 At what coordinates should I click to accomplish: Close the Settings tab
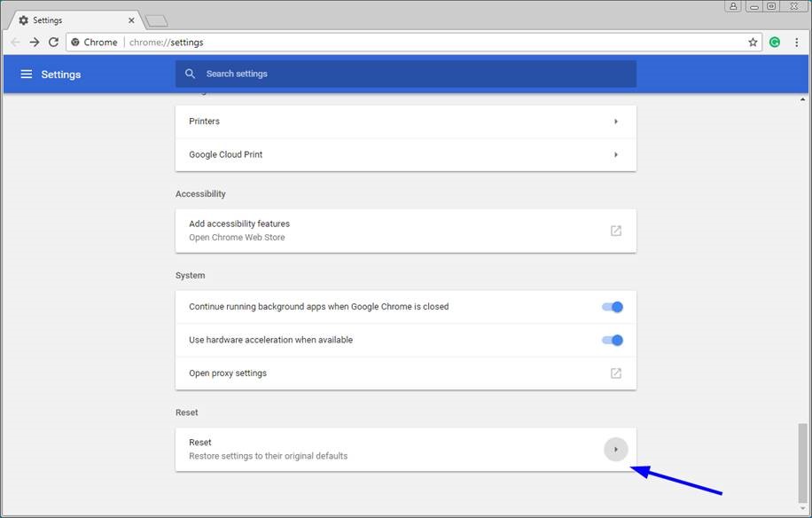pos(131,20)
